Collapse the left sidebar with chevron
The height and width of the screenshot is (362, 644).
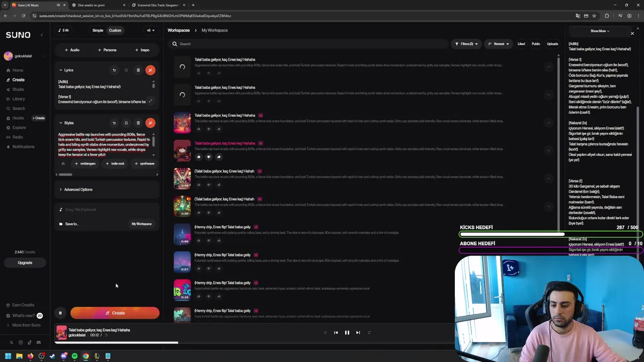point(42,35)
